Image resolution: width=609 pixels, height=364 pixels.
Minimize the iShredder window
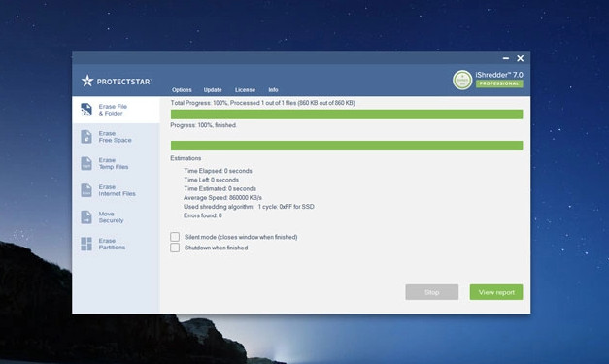pyautogui.click(x=506, y=58)
